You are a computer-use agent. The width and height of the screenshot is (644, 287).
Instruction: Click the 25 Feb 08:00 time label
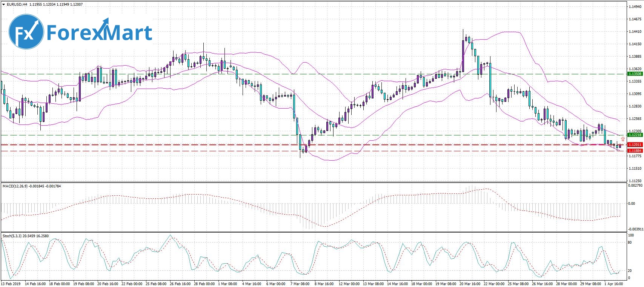156,284
